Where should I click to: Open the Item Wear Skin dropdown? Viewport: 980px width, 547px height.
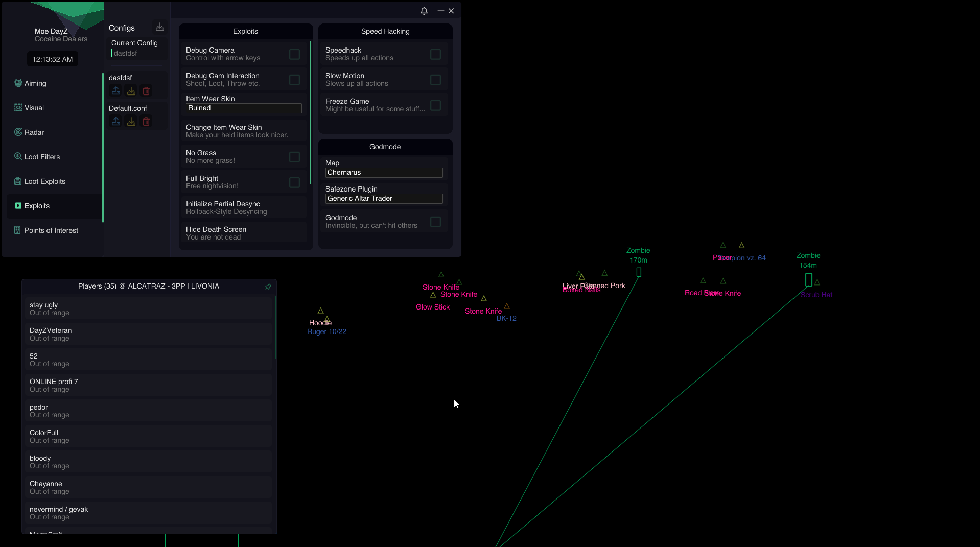244,108
